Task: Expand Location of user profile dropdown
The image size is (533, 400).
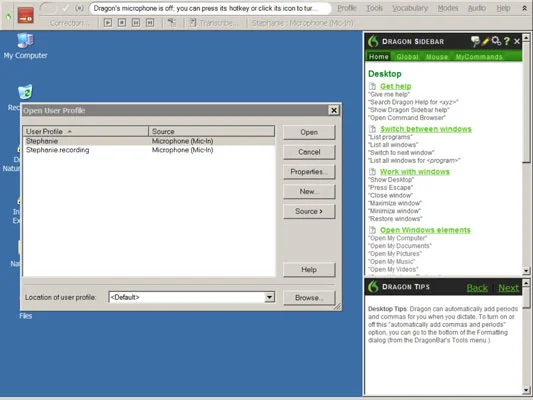Action: tap(269, 297)
